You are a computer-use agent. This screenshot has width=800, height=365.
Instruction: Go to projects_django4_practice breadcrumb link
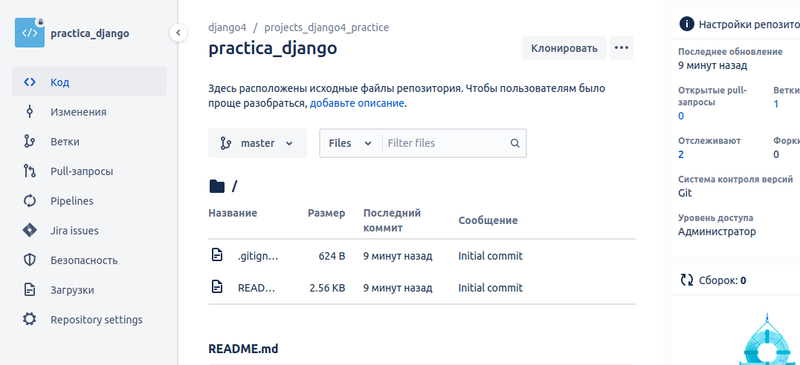tap(327, 27)
